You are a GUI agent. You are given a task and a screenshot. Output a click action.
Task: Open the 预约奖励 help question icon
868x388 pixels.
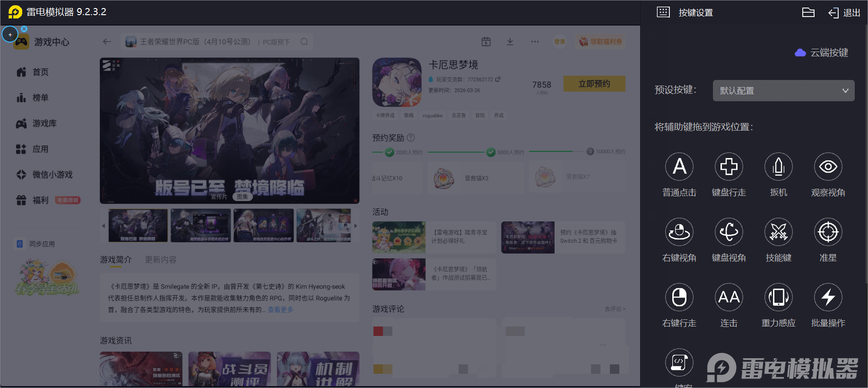click(411, 138)
